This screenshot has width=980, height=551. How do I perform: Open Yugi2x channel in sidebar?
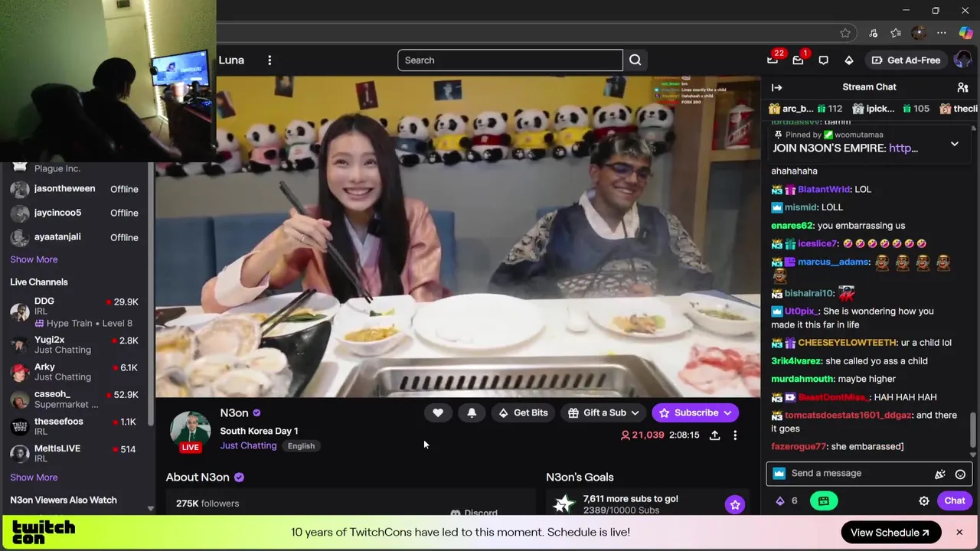click(74, 344)
